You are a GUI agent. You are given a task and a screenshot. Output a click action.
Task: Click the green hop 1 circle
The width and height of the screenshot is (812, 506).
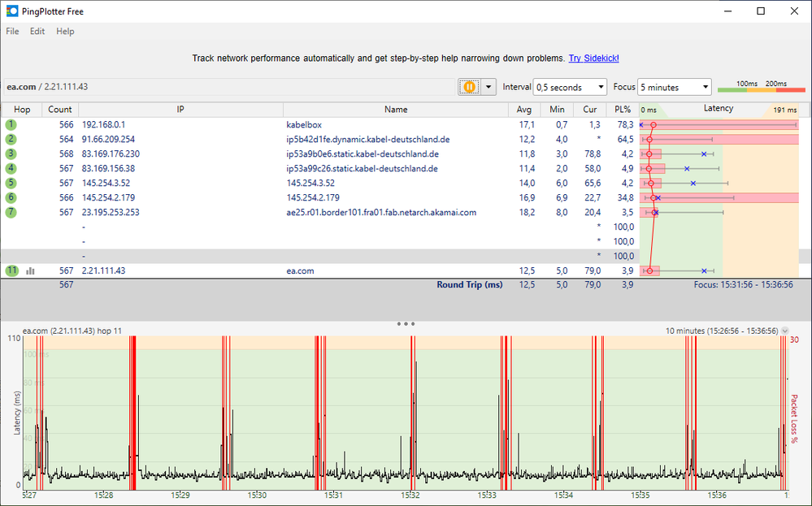[11, 125]
